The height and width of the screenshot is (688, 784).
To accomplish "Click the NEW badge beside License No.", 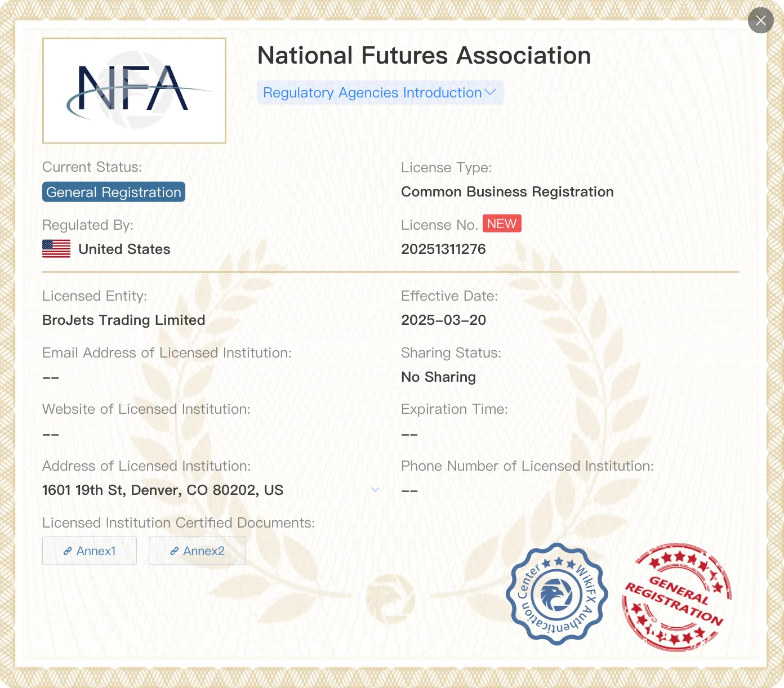I will (x=502, y=224).
